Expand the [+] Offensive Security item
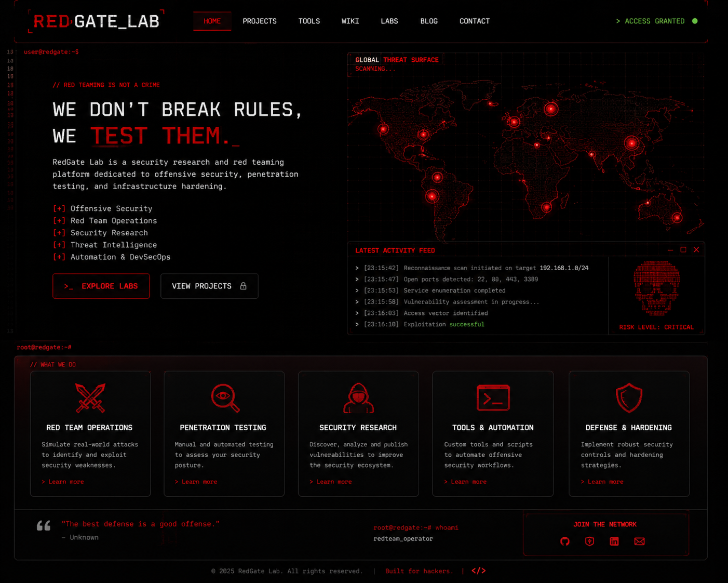Screen dimensions: 728x583 click(x=102, y=208)
